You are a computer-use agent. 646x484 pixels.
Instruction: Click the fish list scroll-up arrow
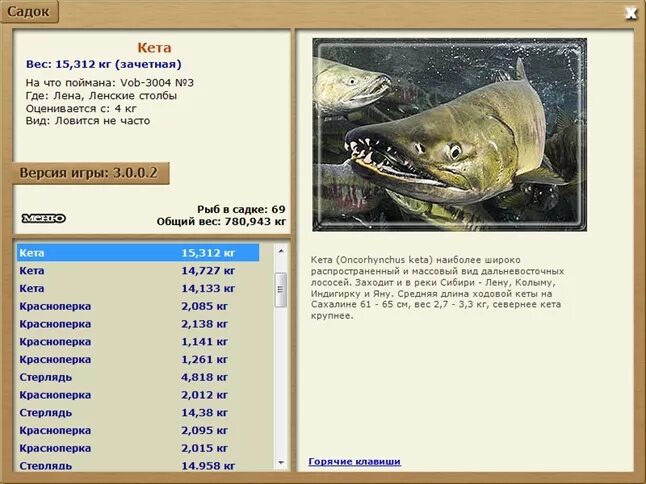pyautogui.click(x=281, y=251)
